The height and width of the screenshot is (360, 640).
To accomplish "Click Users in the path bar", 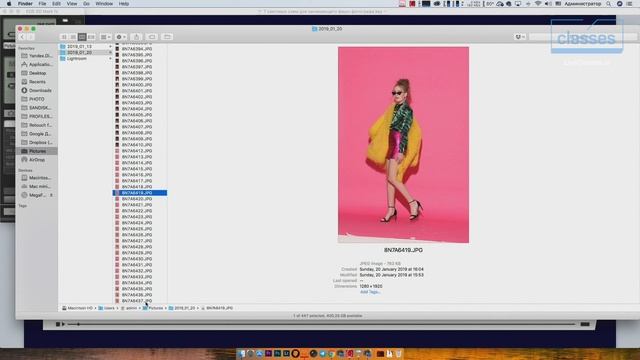I will coord(107,308).
